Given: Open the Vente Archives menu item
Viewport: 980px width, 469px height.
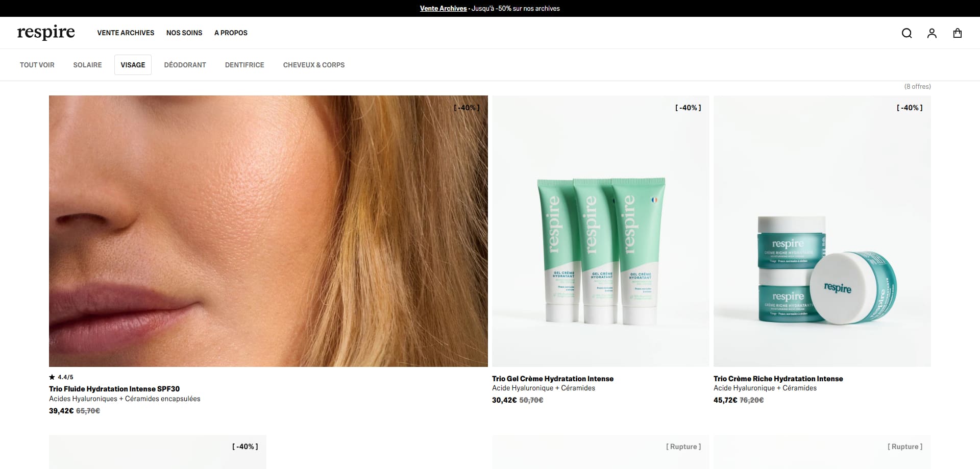Looking at the screenshot, I should (126, 33).
